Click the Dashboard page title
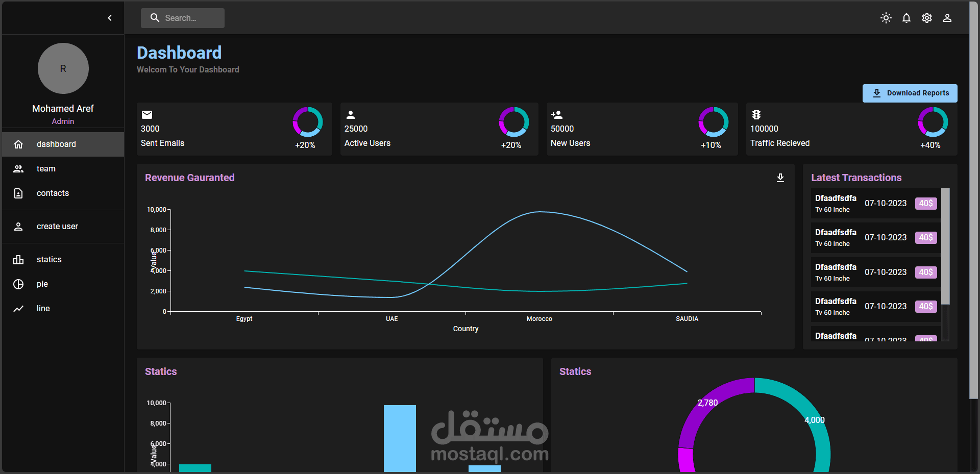 tap(179, 53)
